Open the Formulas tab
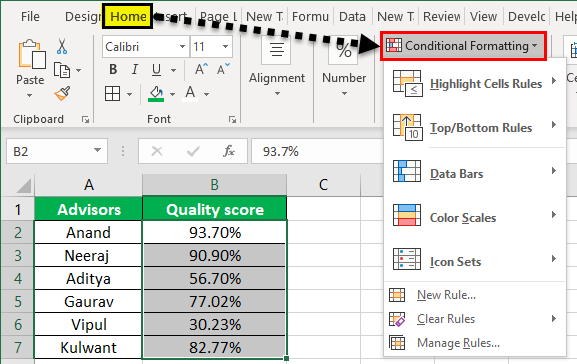Screen dimensions: 577x364 point(310,17)
